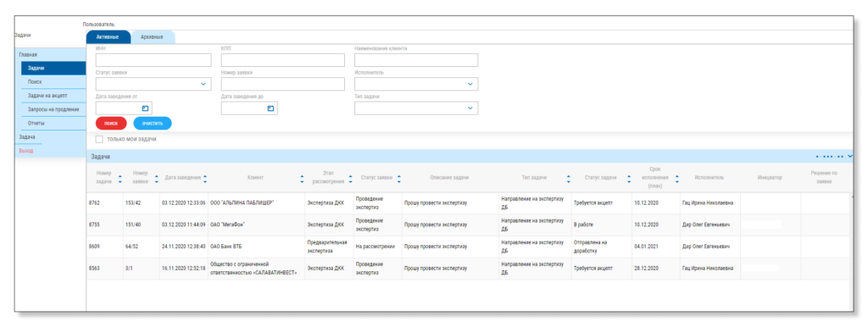Switch to the Архивные tab
The width and height of the screenshot is (868, 327).
pyautogui.click(x=152, y=37)
